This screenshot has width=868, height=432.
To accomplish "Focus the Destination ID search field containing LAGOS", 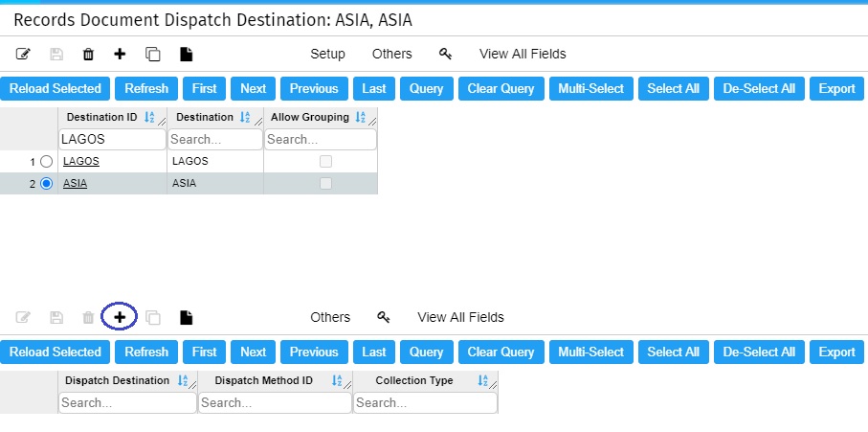I will 112,140.
